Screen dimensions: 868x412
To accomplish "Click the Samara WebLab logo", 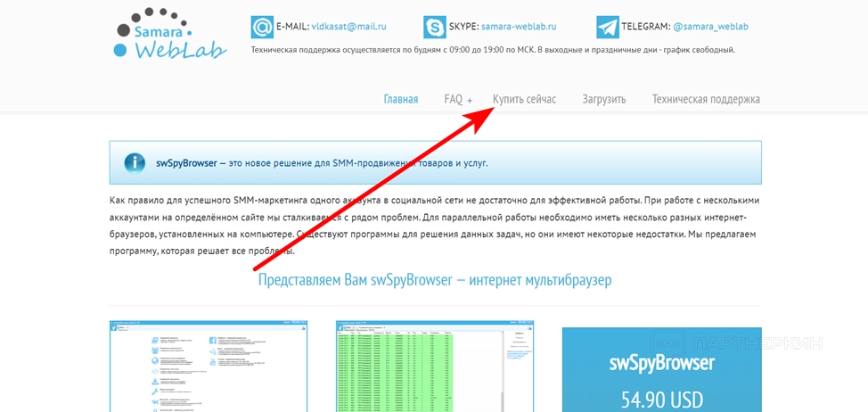I will 170,34.
